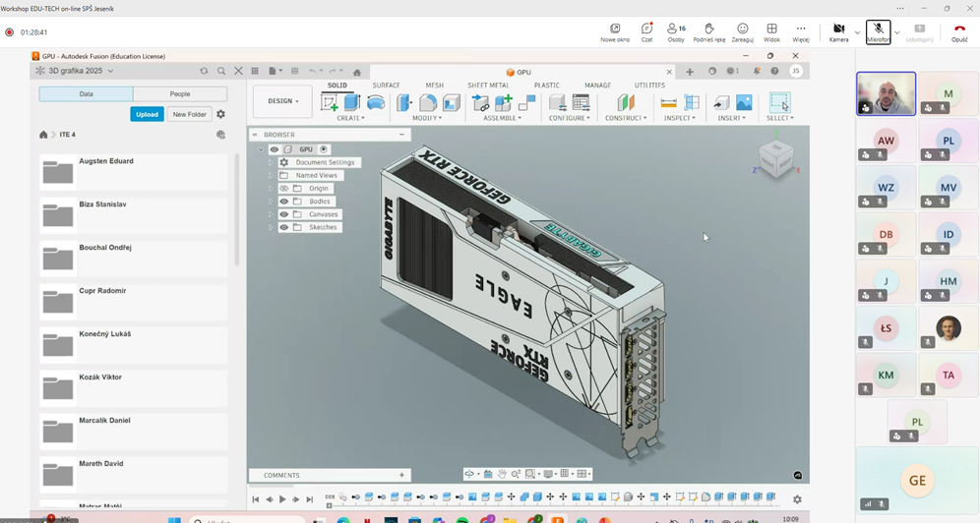980x523 pixels.
Task: Click the Upload button
Action: pos(147,114)
